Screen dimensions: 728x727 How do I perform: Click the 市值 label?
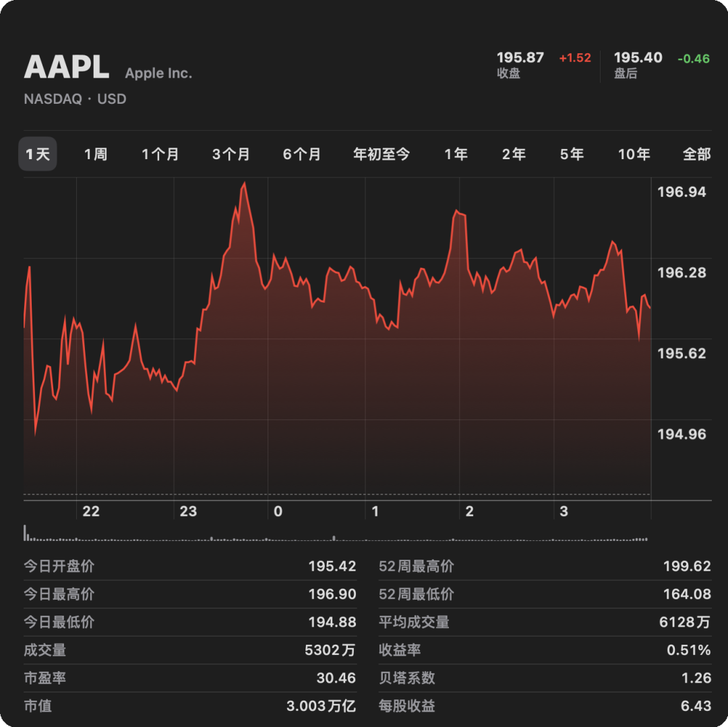pos(38,706)
